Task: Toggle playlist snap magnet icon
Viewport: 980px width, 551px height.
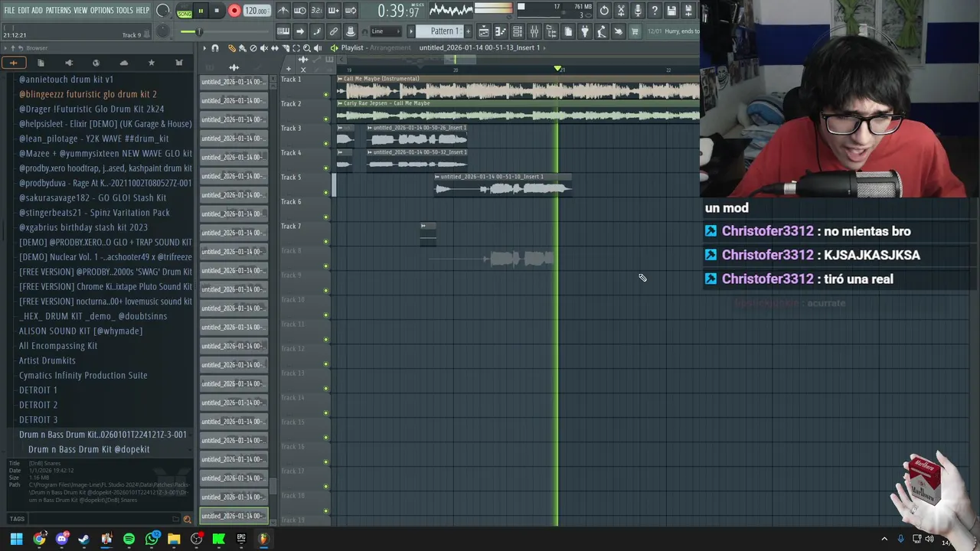Action: coord(215,48)
